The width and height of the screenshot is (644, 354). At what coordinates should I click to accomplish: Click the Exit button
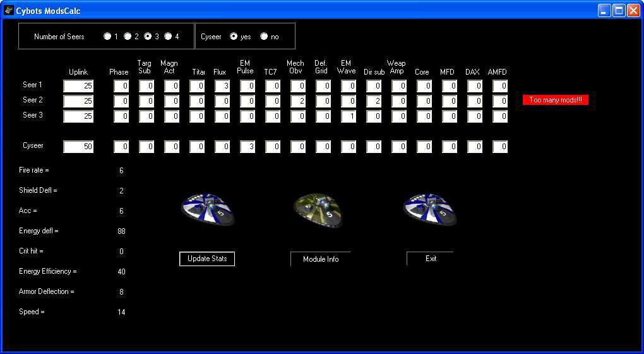431,259
